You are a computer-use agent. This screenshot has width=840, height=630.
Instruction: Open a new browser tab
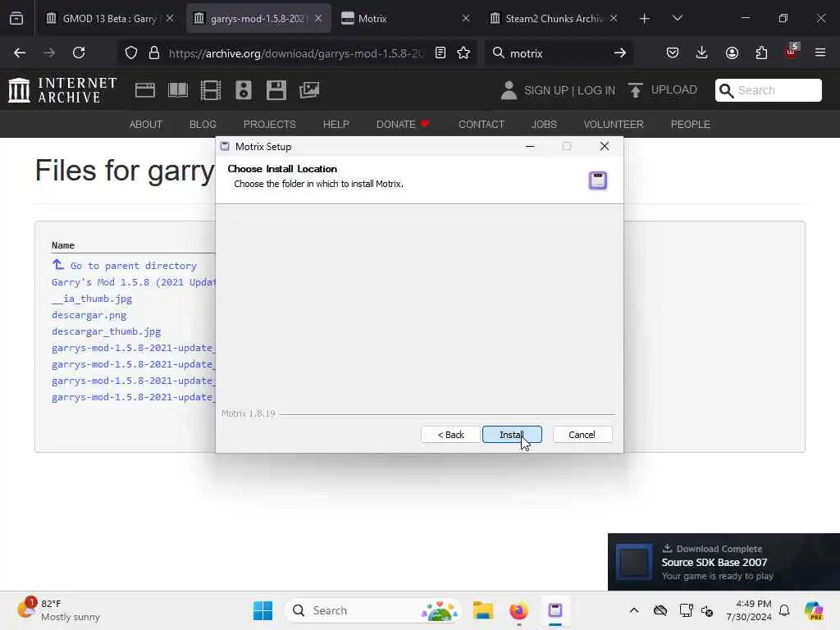(645, 19)
